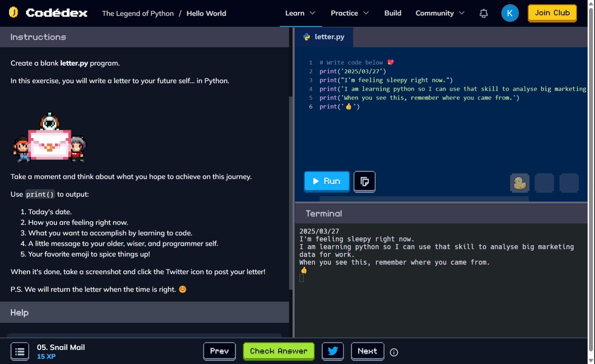Click code line about learning python
This screenshot has width=595, height=364.
coord(453,89)
